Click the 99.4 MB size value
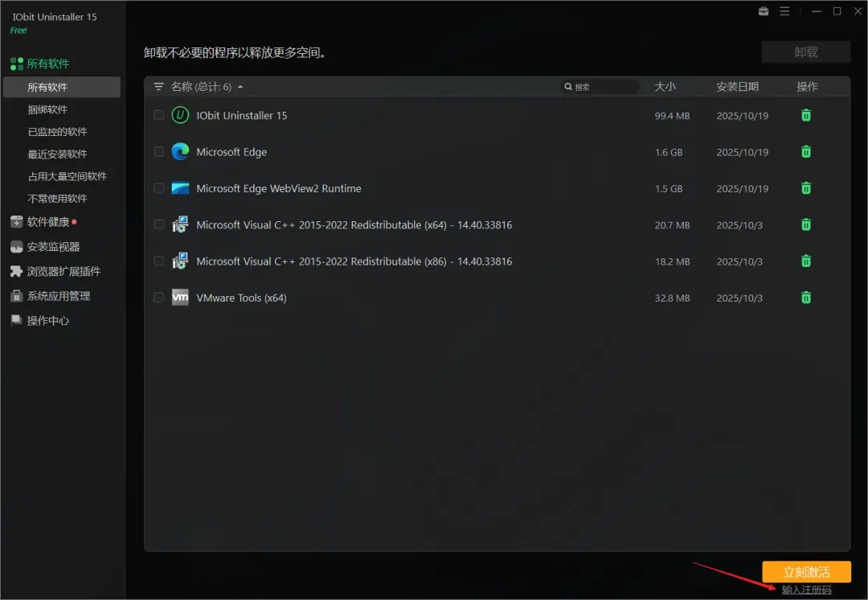 pos(672,116)
